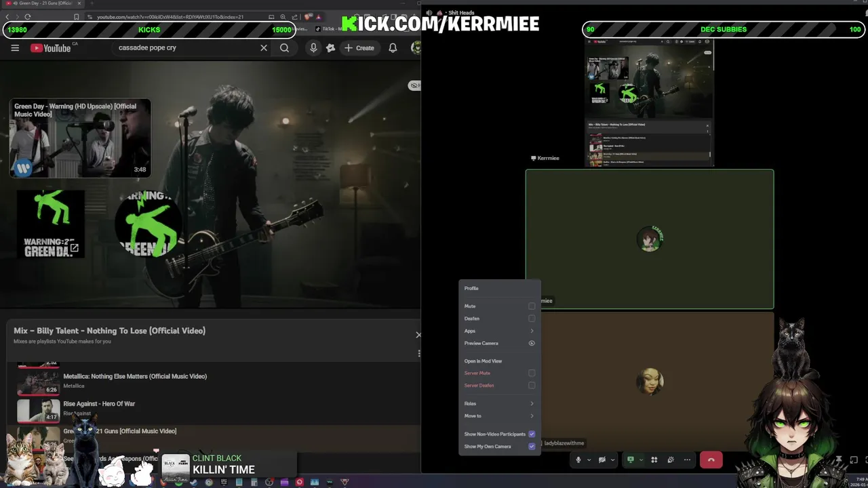Expand the Roles submenu arrow
Viewport: 868px width, 488px height.
point(532,403)
